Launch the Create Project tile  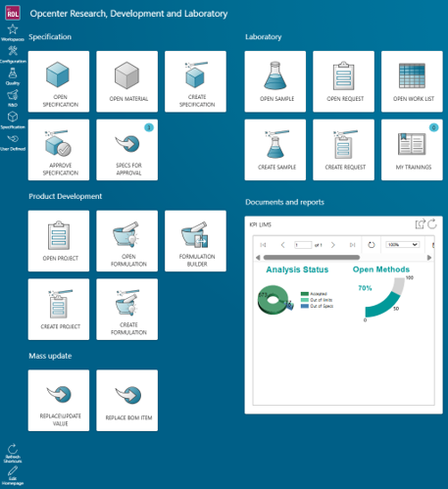(x=59, y=309)
